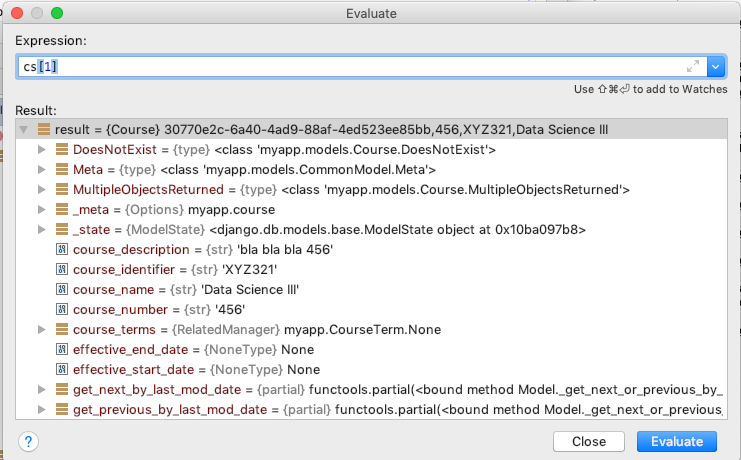Expand the get_next_by_last_mod_date node
741x460 pixels.
(x=42, y=390)
